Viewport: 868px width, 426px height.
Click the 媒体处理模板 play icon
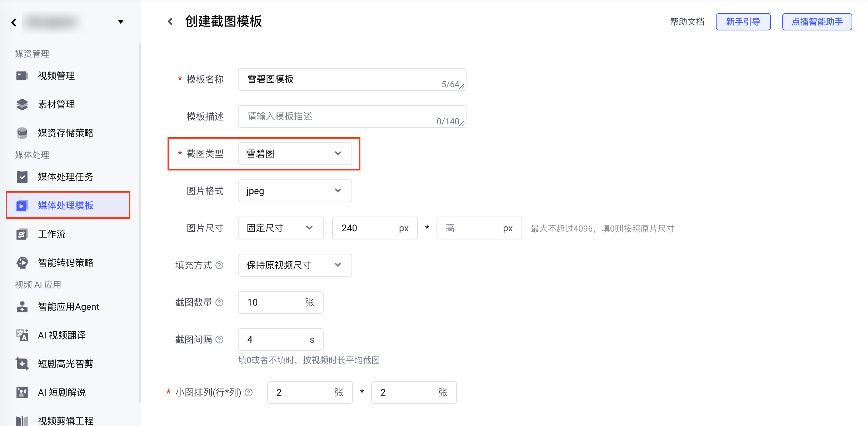pos(22,205)
